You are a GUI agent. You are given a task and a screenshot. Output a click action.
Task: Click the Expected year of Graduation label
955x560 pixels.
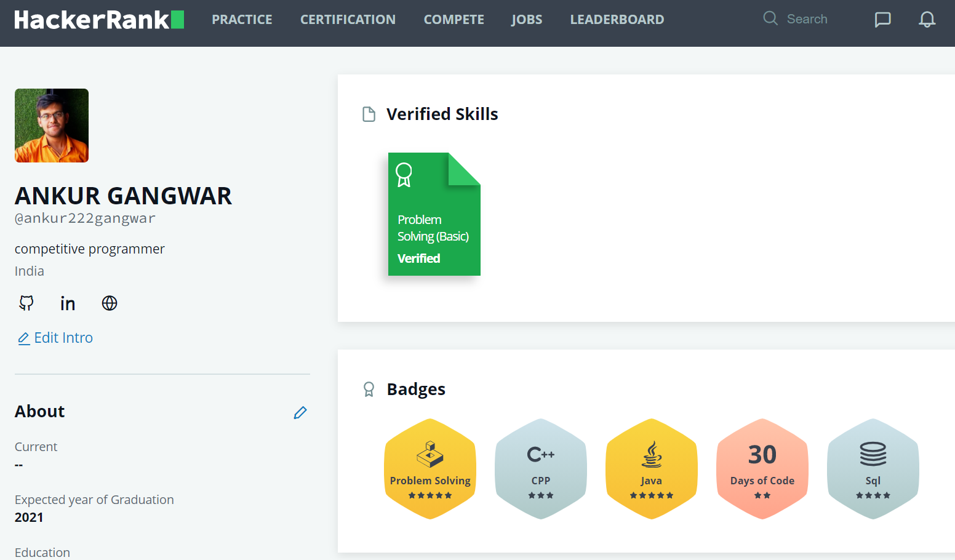pos(94,500)
